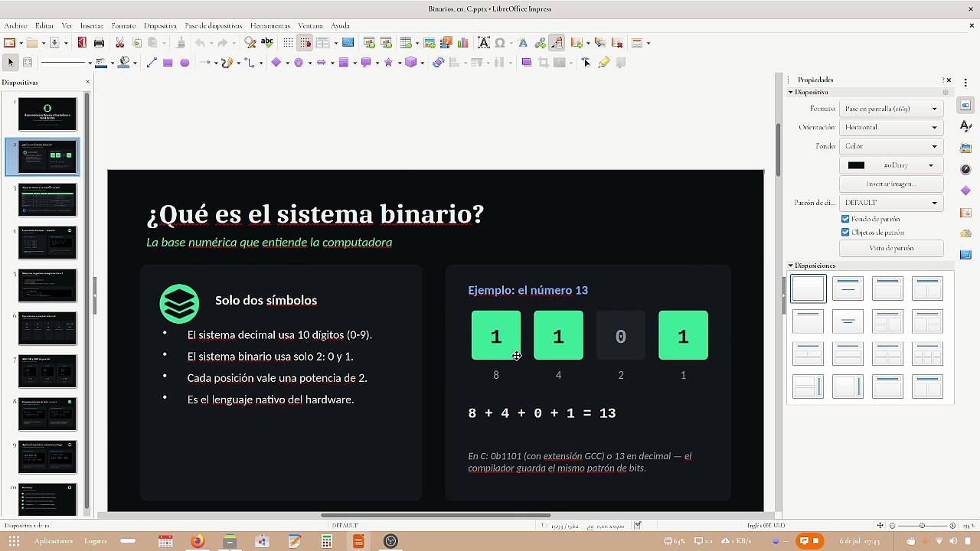Screen dimensions: 980x551
Task: Insert special character omega icon
Action: coord(500,43)
